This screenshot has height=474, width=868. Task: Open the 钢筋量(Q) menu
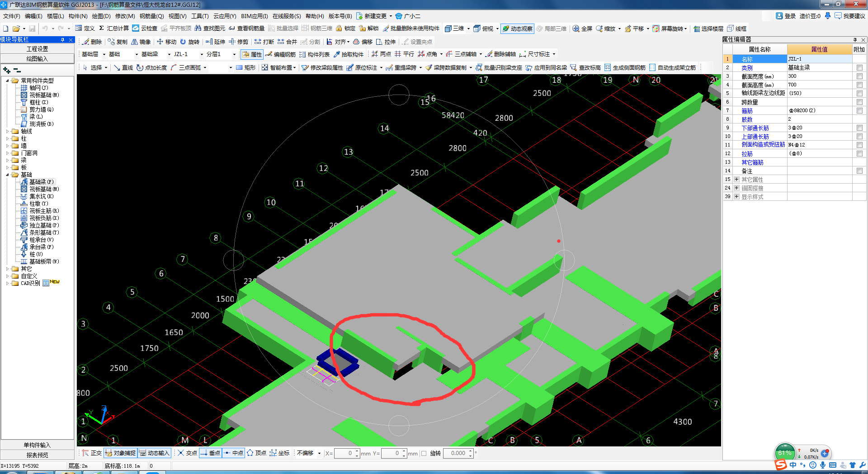pyautogui.click(x=151, y=16)
